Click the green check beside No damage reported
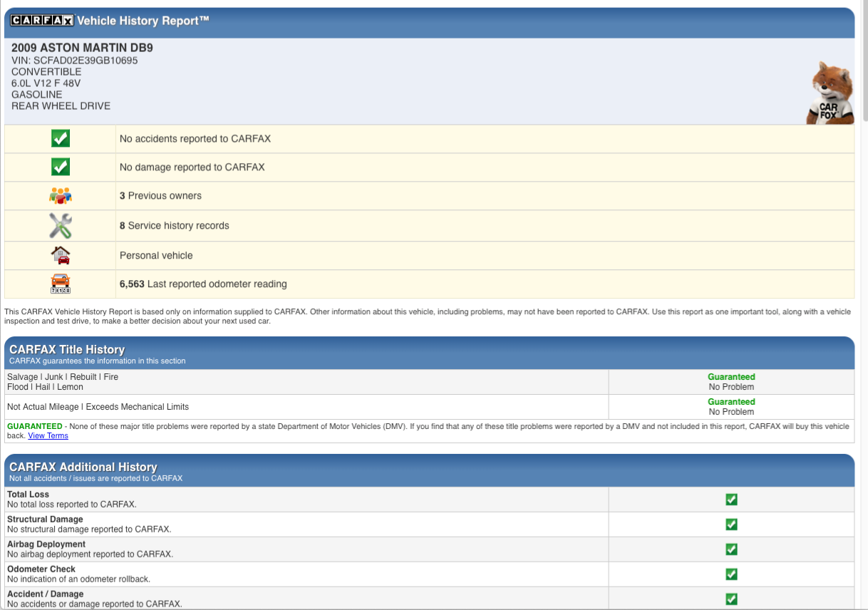Viewport: 868px width, 610px height. click(x=61, y=167)
